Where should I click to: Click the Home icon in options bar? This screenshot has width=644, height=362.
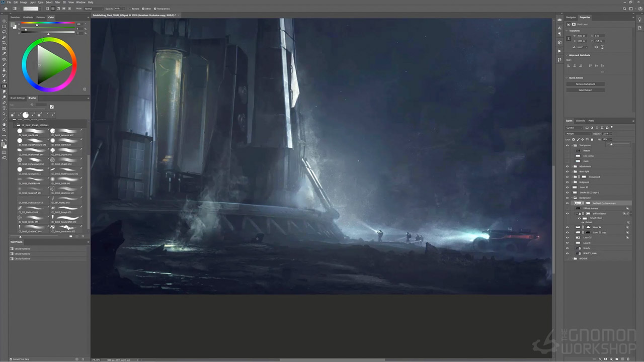pos(6,9)
